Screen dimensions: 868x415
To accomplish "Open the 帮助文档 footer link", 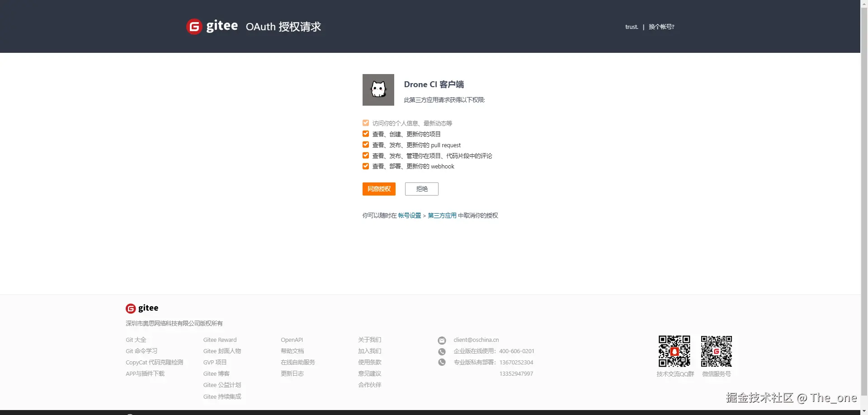I will [292, 351].
